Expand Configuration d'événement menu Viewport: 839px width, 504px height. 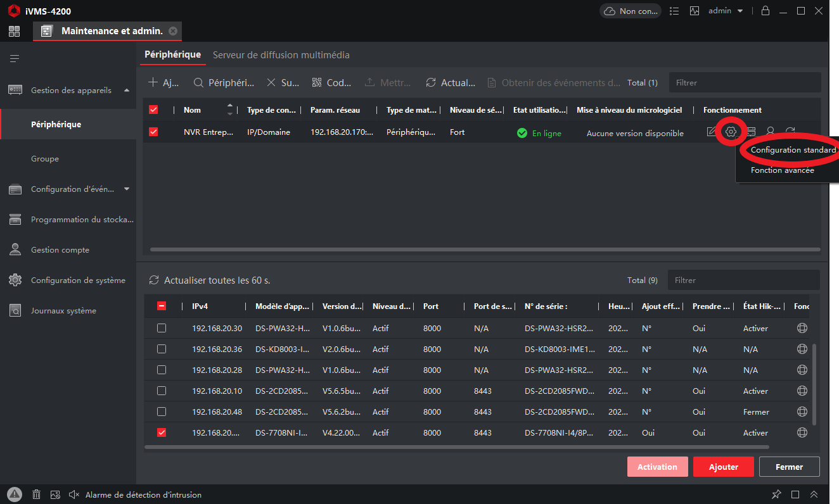point(126,189)
